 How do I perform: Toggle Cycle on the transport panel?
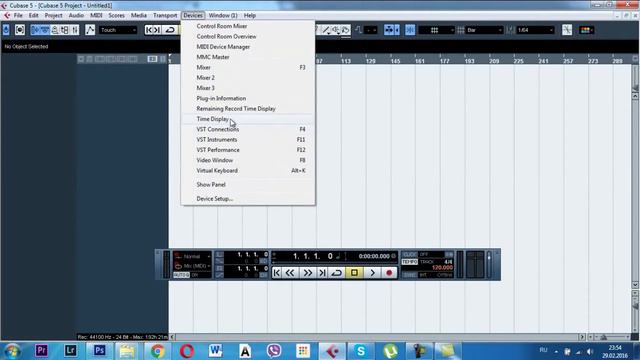tap(337, 273)
